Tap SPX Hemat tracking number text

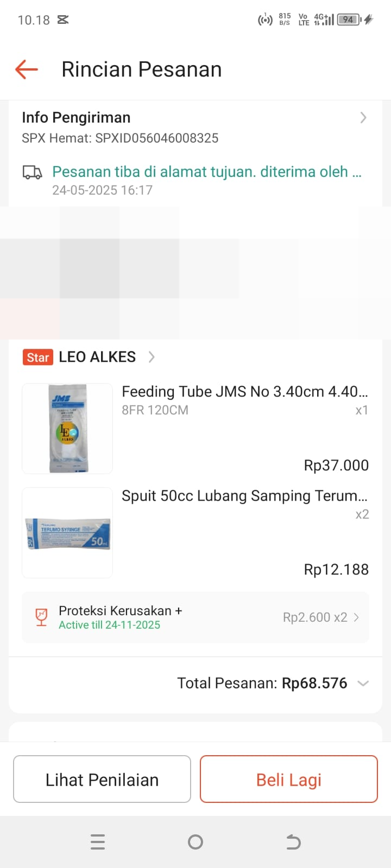pos(120,138)
